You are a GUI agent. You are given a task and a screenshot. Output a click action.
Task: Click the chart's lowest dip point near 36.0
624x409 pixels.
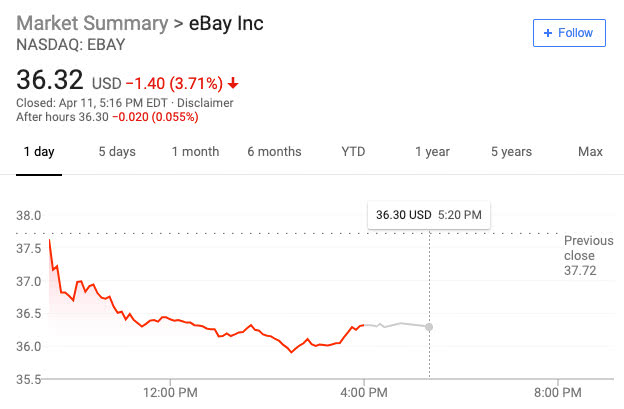(292, 352)
